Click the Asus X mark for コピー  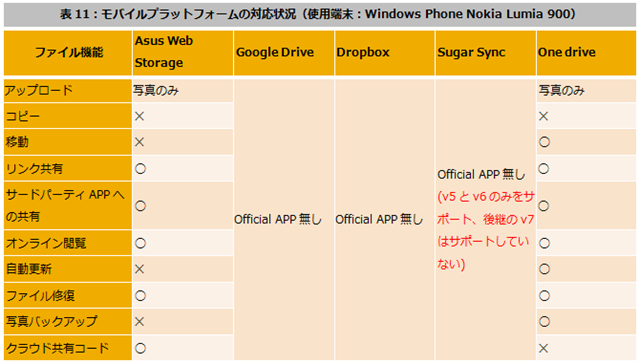coord(140,116)
